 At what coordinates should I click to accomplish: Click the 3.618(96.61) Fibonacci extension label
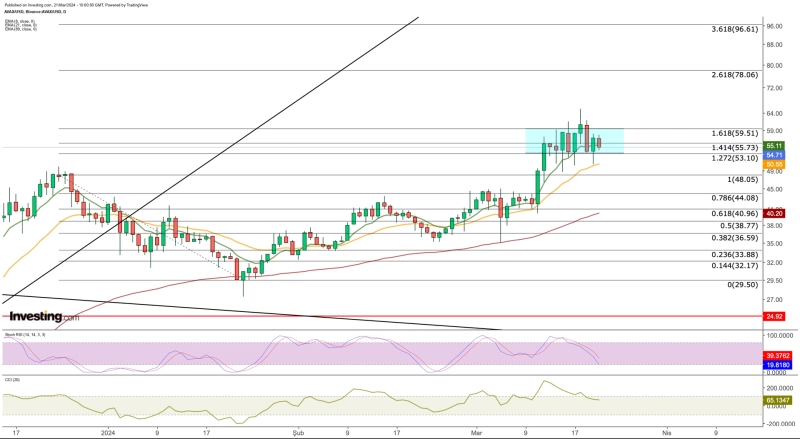click(735, 30)
